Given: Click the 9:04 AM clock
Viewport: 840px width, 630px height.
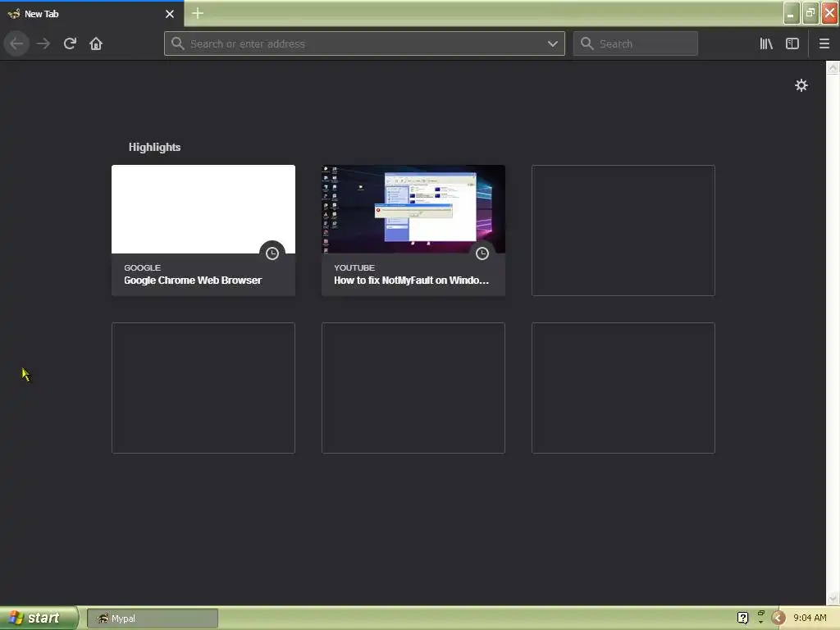Looking at the screenshot, I should [810, 619].
